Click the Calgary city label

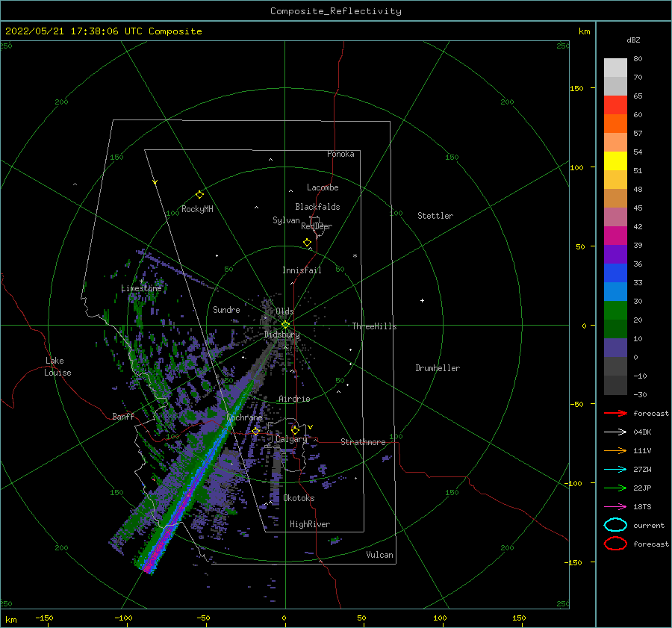click(291, 439)
